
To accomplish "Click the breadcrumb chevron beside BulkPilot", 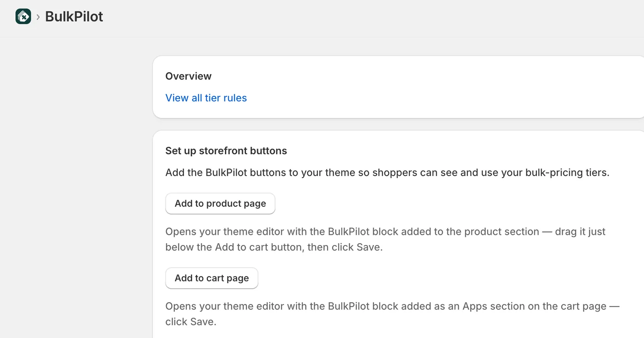I will [38, 17].
